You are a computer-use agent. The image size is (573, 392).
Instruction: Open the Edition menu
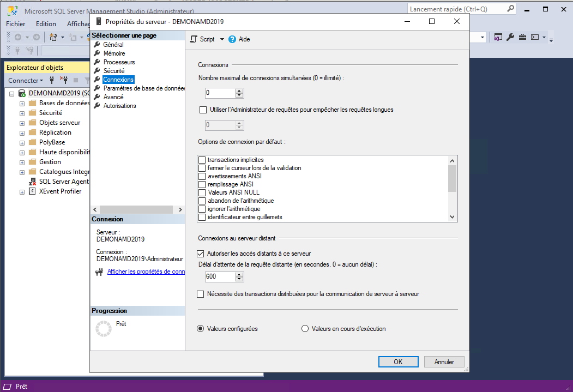(46, 24)
